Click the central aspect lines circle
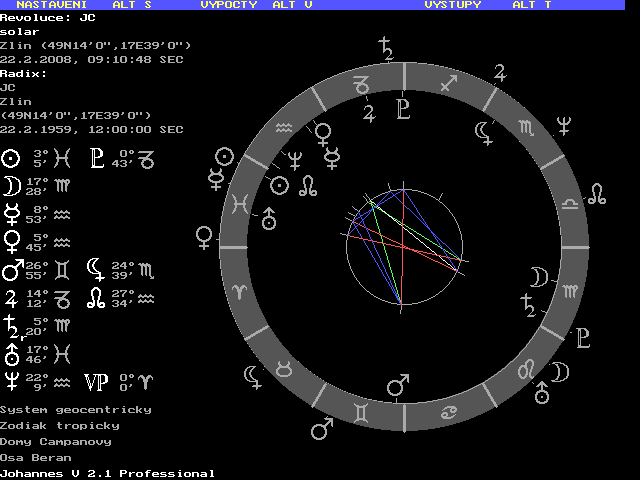Viewport: 640px width, 480px height. (x=404, y=244)
